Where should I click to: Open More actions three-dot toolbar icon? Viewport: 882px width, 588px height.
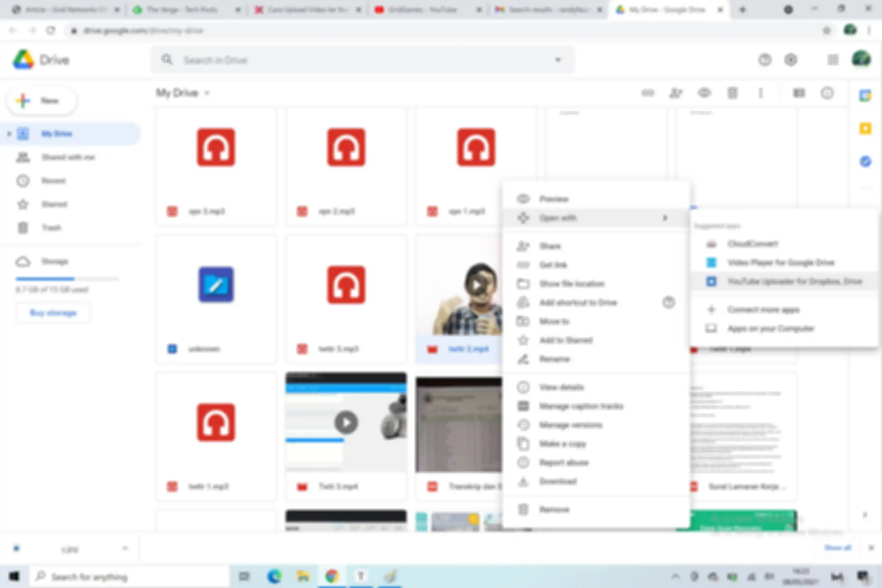(x=761, y=93)
